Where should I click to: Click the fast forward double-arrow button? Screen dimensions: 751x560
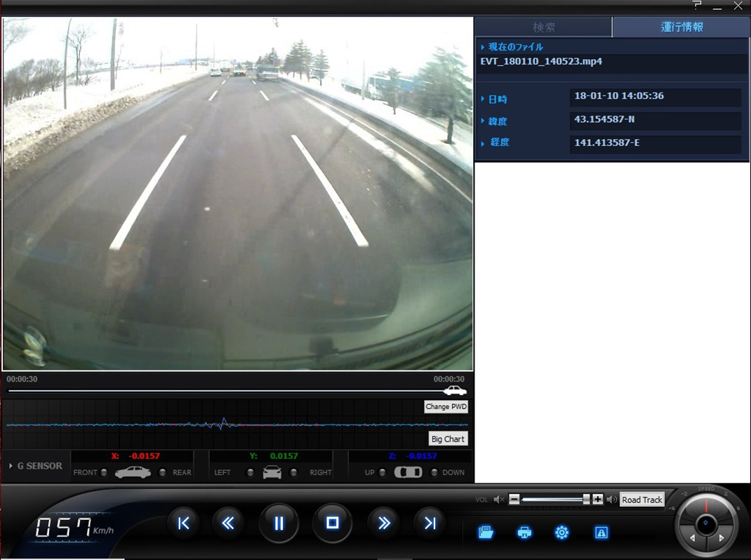click(384, 523)
